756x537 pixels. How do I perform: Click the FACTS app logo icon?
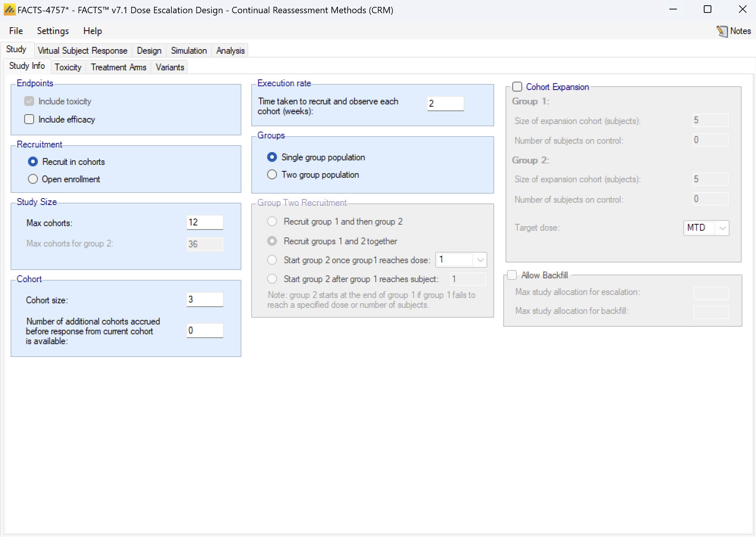coord(9,9)
